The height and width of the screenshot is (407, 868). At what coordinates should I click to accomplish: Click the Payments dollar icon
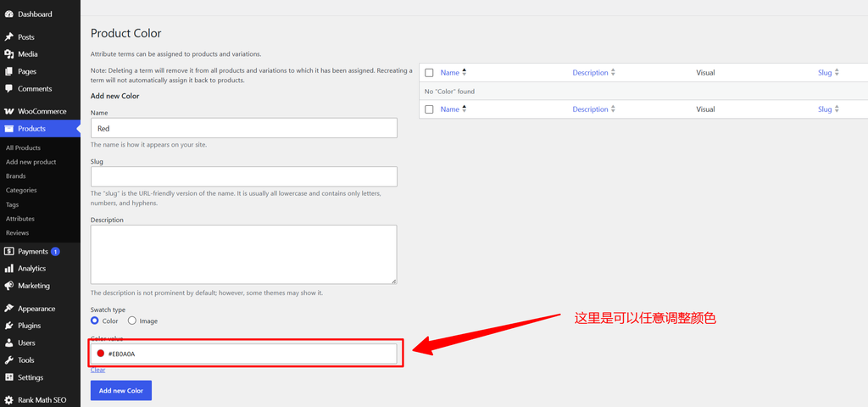pyautogui.click(x=8, y=251)
